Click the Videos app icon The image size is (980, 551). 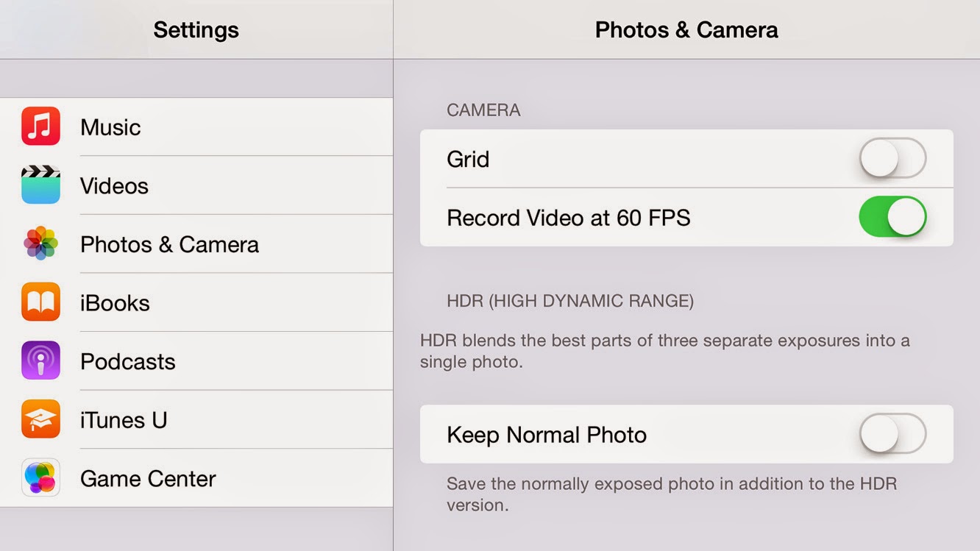(x=40, y=185)
